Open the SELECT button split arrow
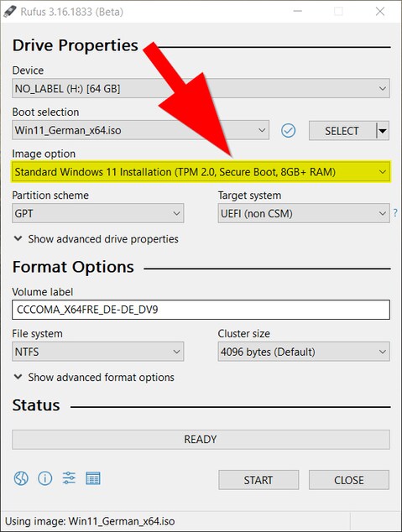The image size is (402, 532). pos(383,131)
